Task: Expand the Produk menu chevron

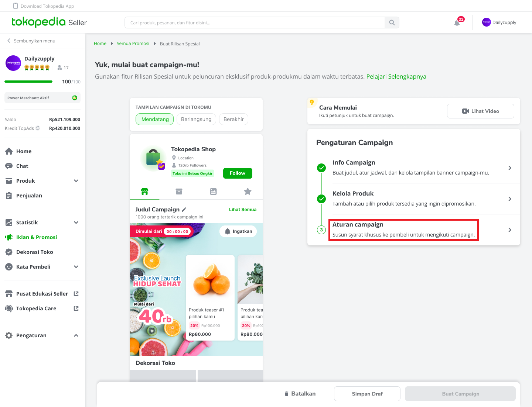Action: pyautogui.click(x=76, y=181)
